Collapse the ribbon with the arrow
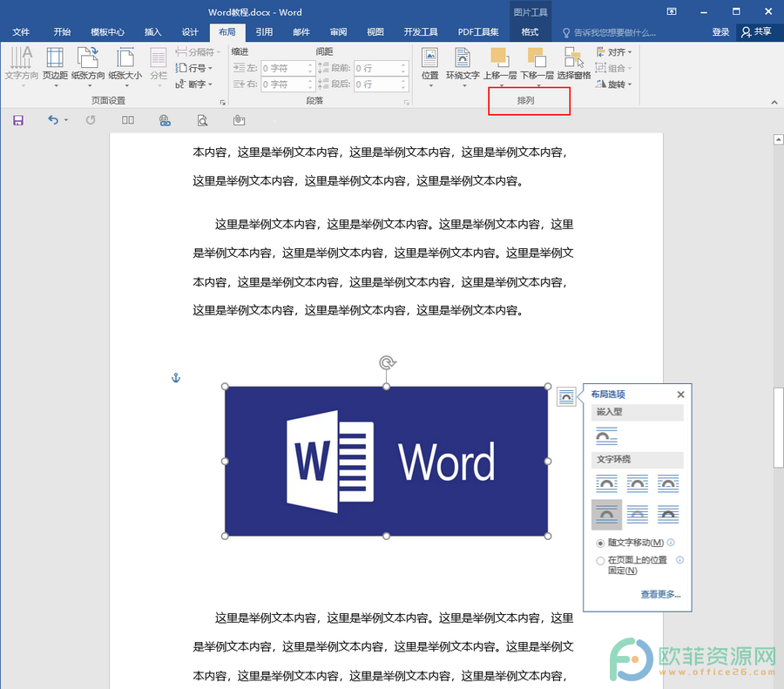Image resolution: width=784 pixels, height=689 pixels. (x=774, y=102)
